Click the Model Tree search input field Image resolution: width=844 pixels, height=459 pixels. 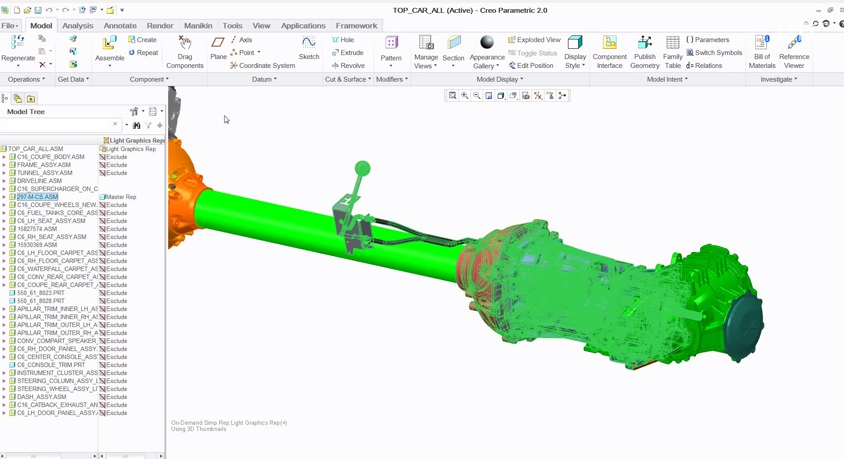tap(58, 125)
